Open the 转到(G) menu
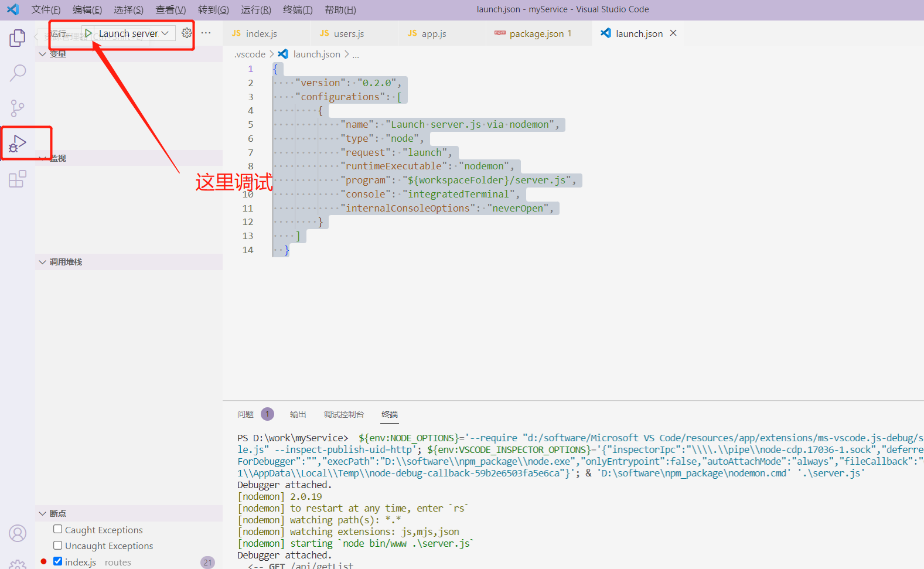The image size is (924, 569). 213,10
